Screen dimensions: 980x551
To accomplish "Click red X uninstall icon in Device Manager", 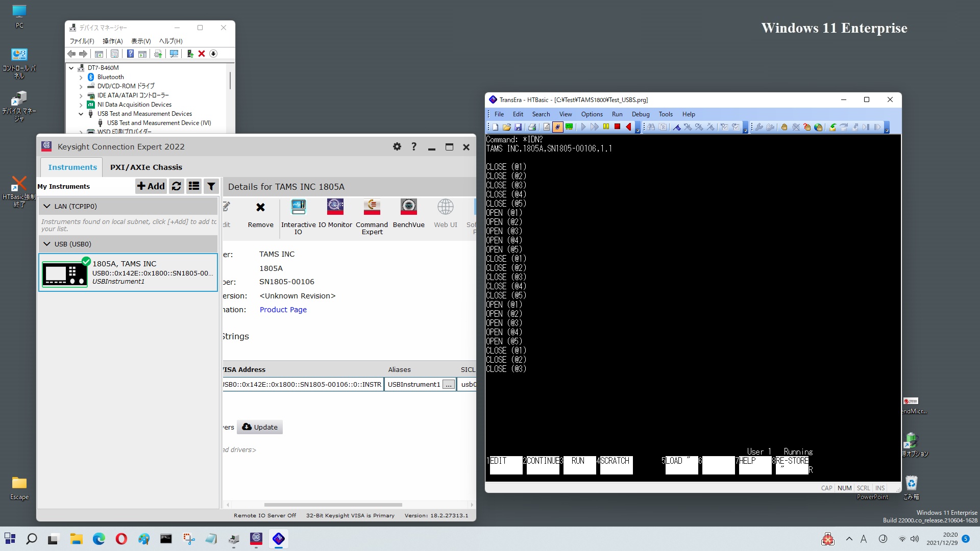I will point(202,54).
